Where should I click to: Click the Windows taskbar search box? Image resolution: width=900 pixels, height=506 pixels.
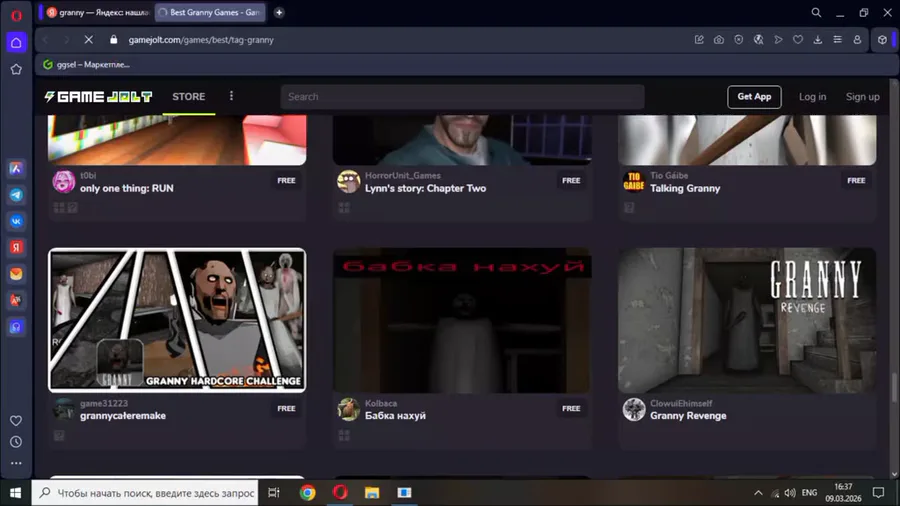pos(145,493)
